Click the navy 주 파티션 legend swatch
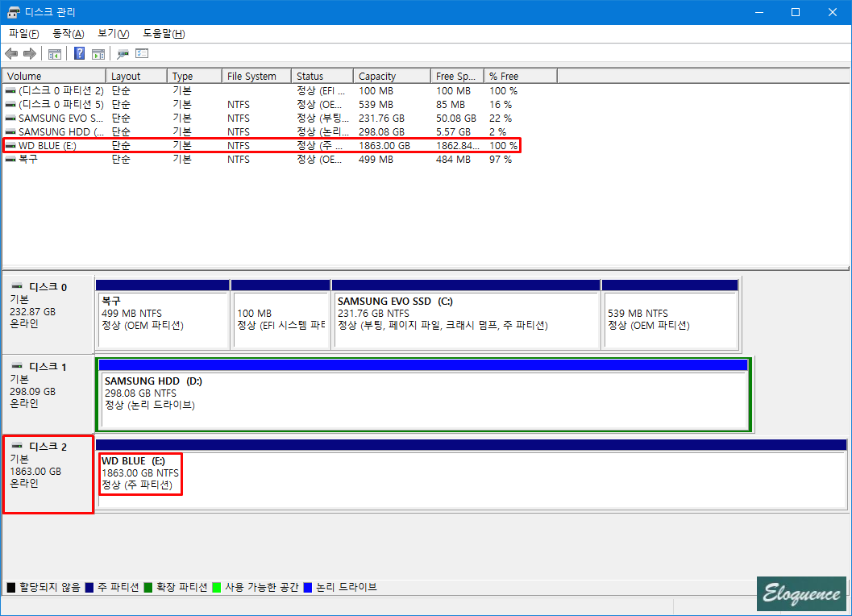Image resolution: width=852 pixels, height=616 pixels. tap(89, 588)
